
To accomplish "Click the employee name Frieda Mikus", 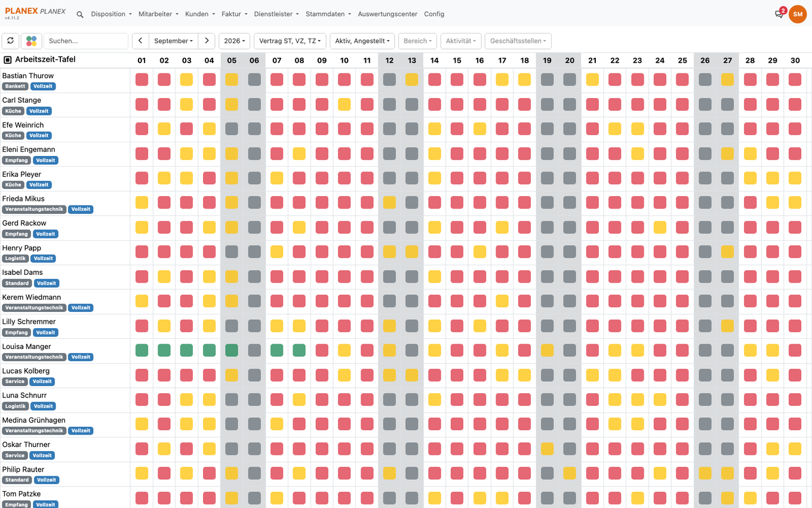I will (x=23, y=199).
